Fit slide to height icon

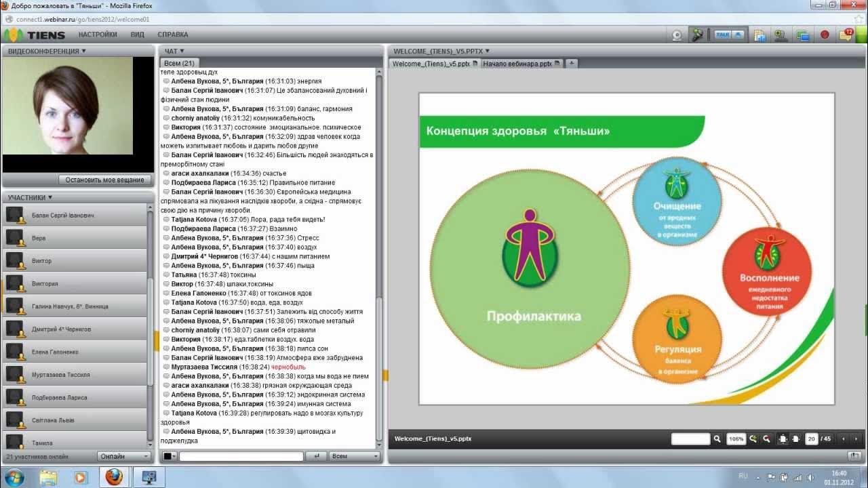[783, 439]
